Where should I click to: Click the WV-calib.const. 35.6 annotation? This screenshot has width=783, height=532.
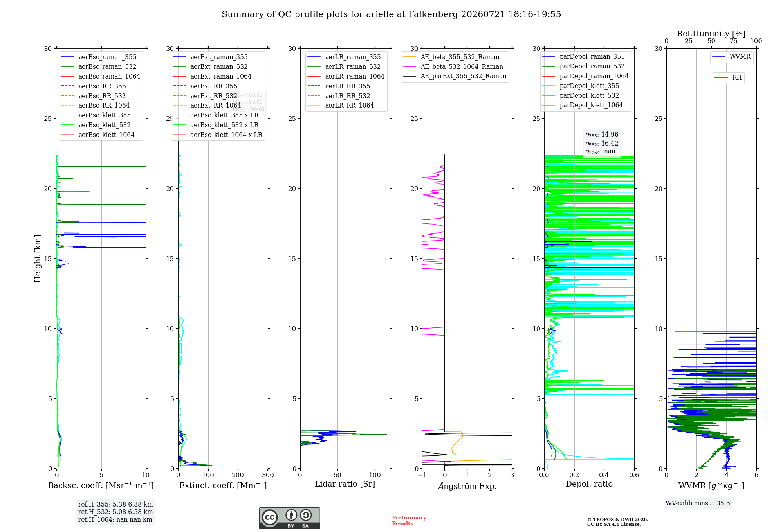pos(698,503)
